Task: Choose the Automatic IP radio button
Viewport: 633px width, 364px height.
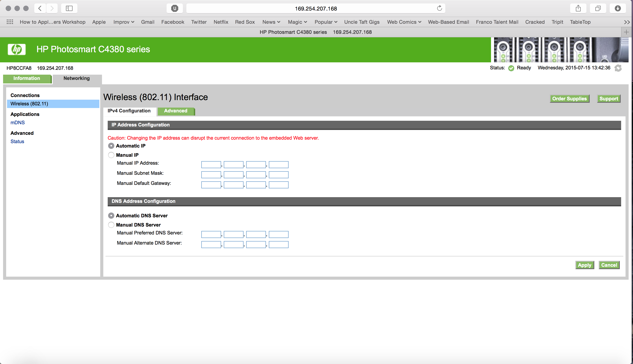Action: pos(111,146)
